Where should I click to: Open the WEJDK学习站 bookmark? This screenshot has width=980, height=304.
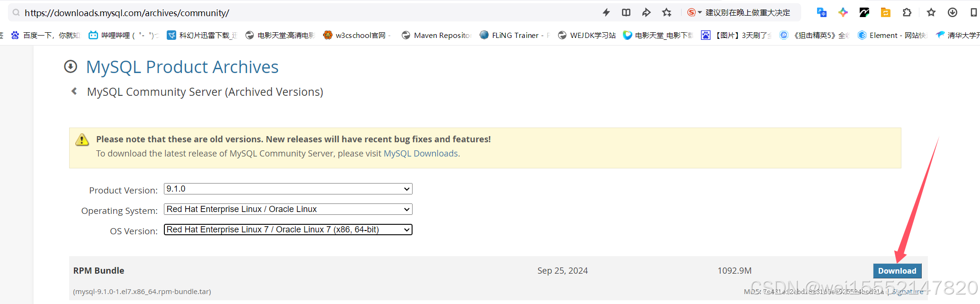587,35
